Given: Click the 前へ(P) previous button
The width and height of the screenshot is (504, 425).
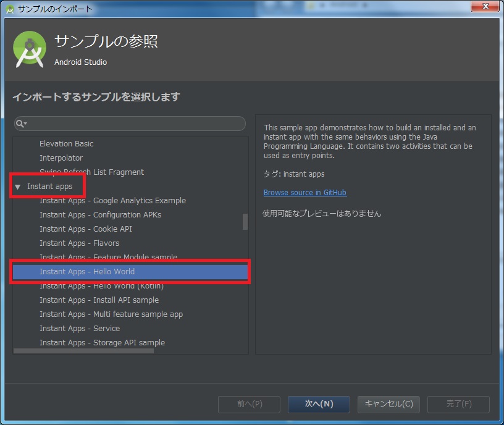Looking at the screenshot, I should tap(249, 404).
